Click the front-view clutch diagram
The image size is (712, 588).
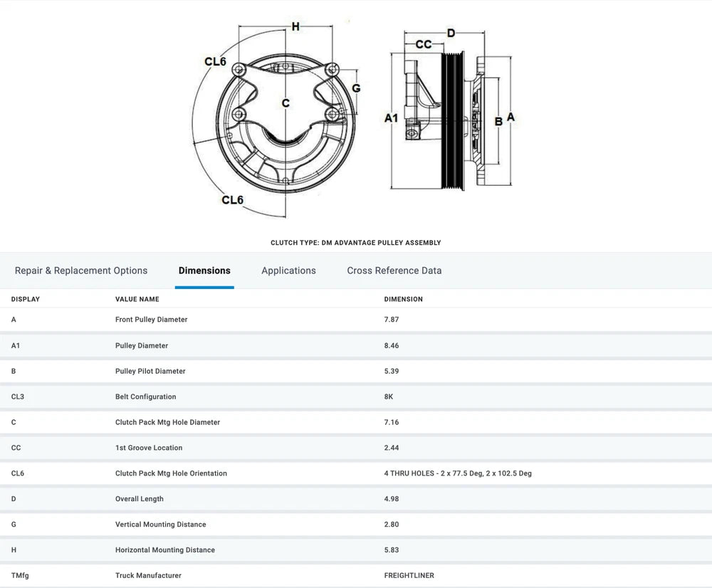pos(285,121)
